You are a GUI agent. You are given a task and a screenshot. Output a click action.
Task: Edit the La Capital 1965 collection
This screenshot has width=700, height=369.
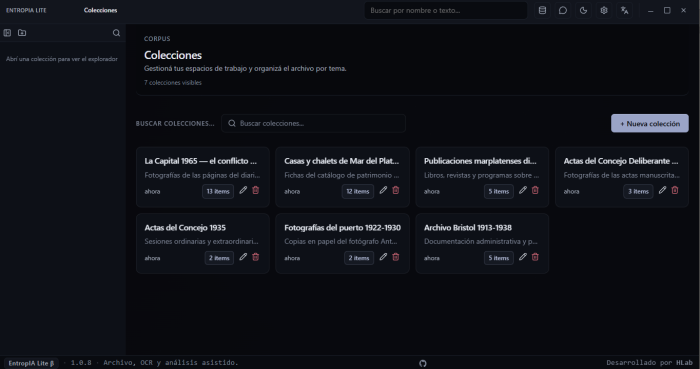coord(243,191)
